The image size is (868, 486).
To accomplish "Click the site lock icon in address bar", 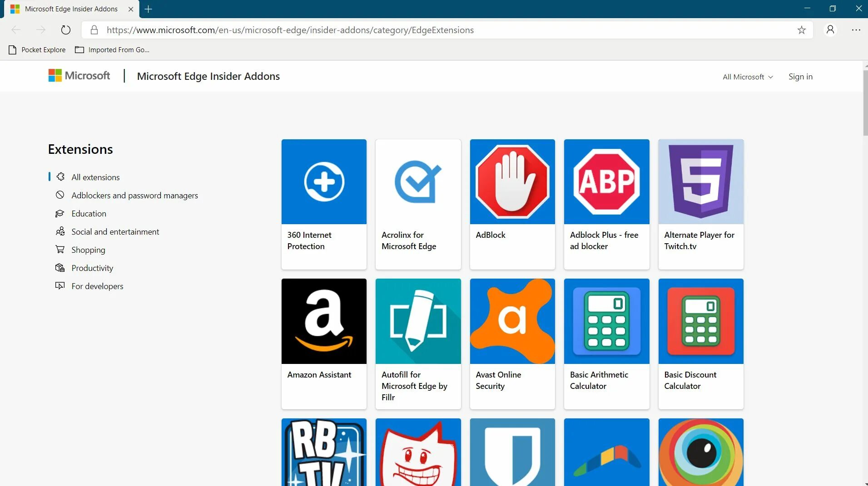I will tap(94, 30).
